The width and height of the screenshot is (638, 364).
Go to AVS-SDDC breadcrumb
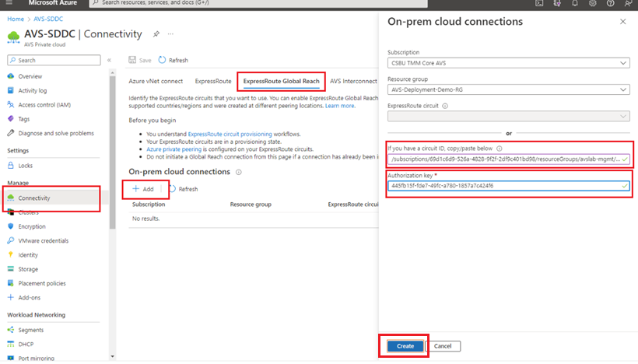(x=48, y=19)
